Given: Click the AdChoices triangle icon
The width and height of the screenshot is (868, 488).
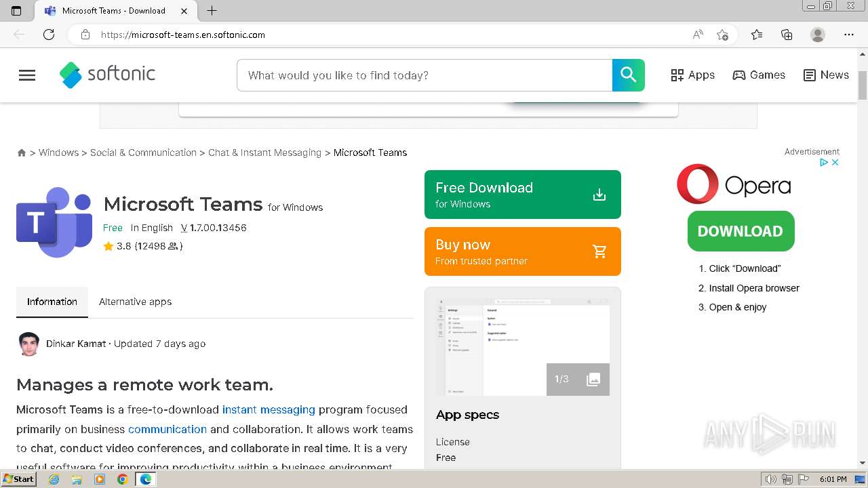Looking at the screenshot, I should coord(824,163).
